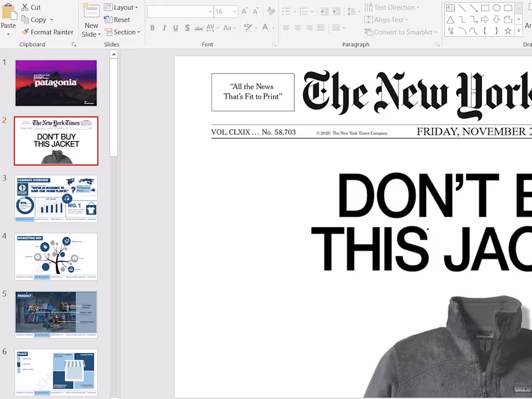Insert a text box from the shapes gallery
The image size is (532, 399).
click(450, 8)
